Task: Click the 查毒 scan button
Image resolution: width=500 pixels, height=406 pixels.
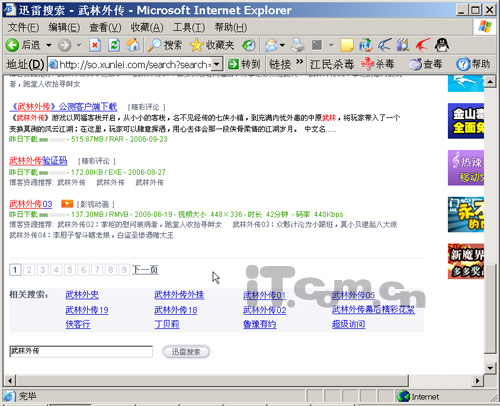Action: point(426,64)
